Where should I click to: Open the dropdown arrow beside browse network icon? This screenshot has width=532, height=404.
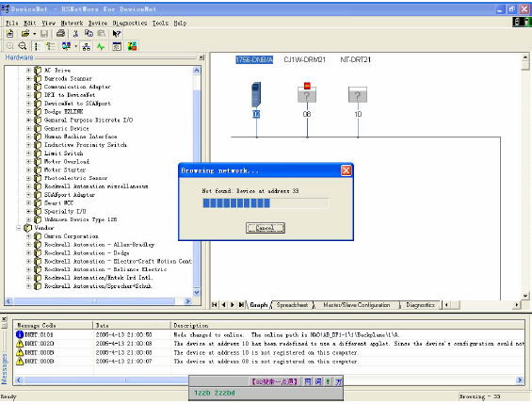(x=76, y=46)
